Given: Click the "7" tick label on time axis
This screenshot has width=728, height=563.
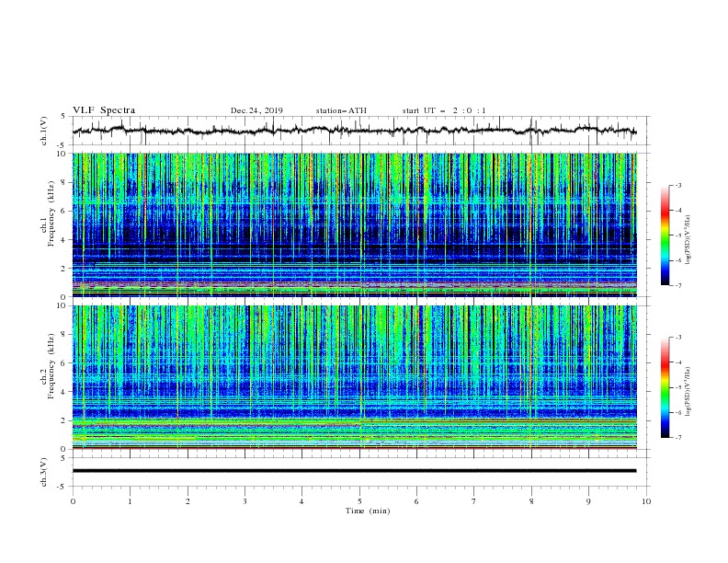Looking at the screenshot, I should click(474, 501).
